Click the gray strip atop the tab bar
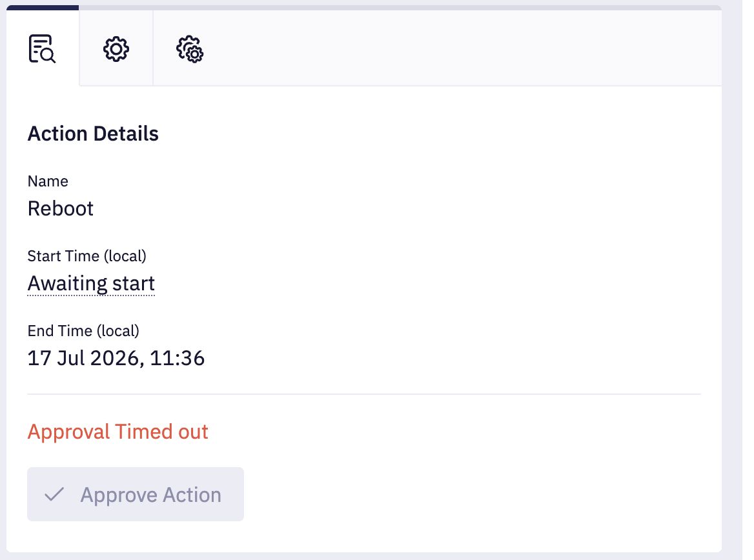Viewport: 754px width, 560px height. click(x=400, y=8)
